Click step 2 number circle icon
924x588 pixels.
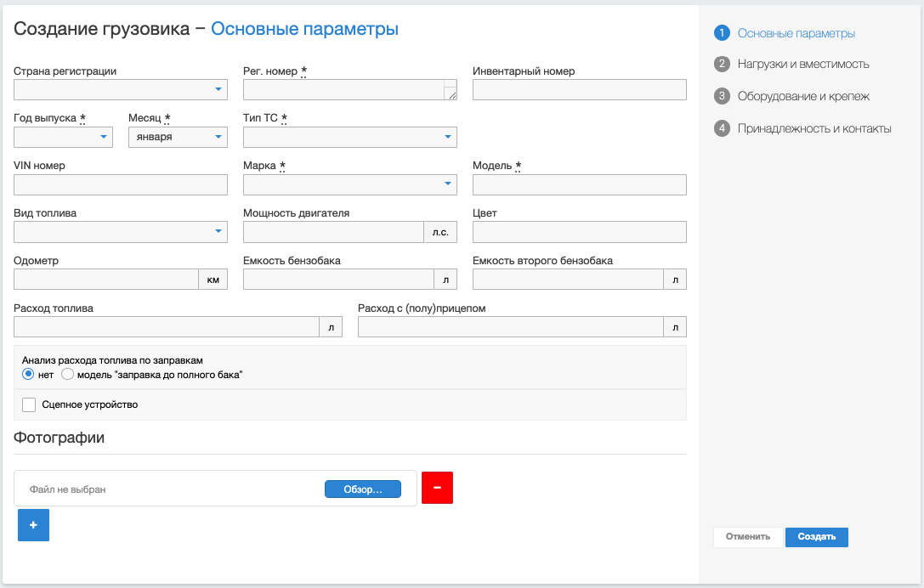pos(723,65)
